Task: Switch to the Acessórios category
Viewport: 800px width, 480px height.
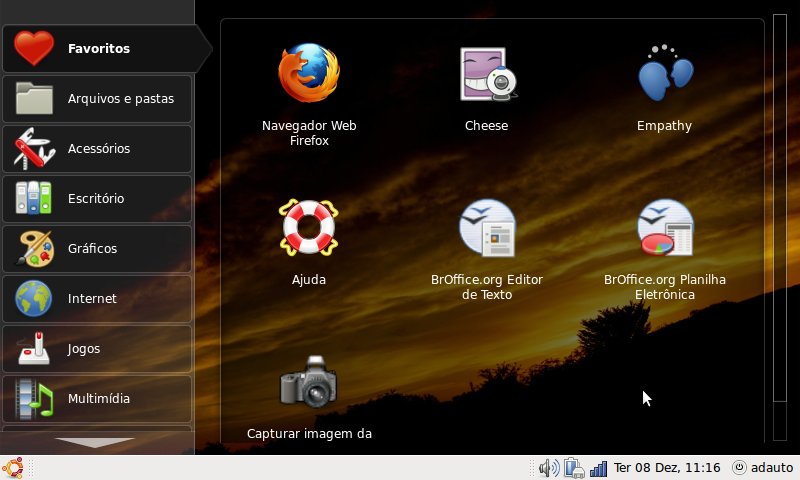Action: [x=97, y=148]
